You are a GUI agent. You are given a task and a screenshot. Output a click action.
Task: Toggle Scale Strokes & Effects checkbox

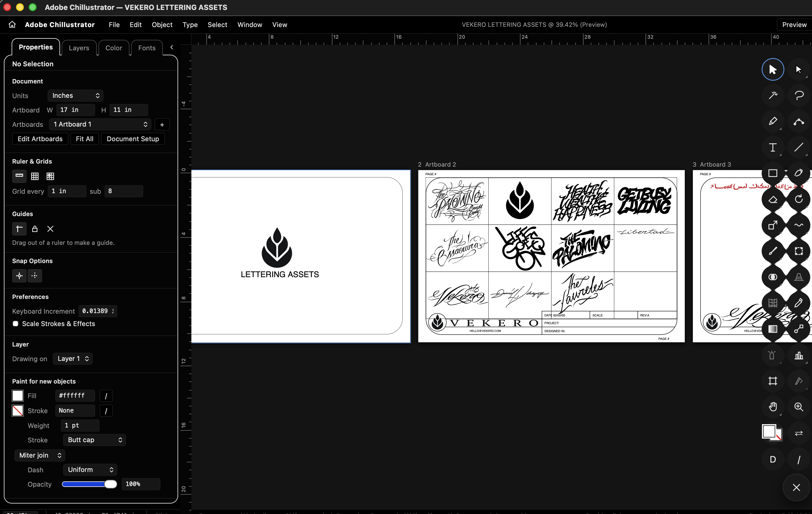coord(15,324)
